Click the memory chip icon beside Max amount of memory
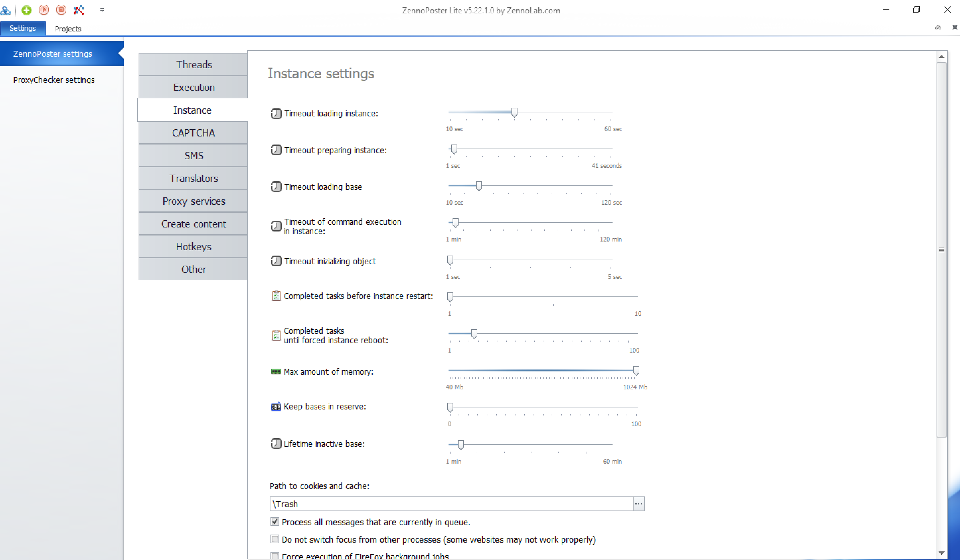 276,372
